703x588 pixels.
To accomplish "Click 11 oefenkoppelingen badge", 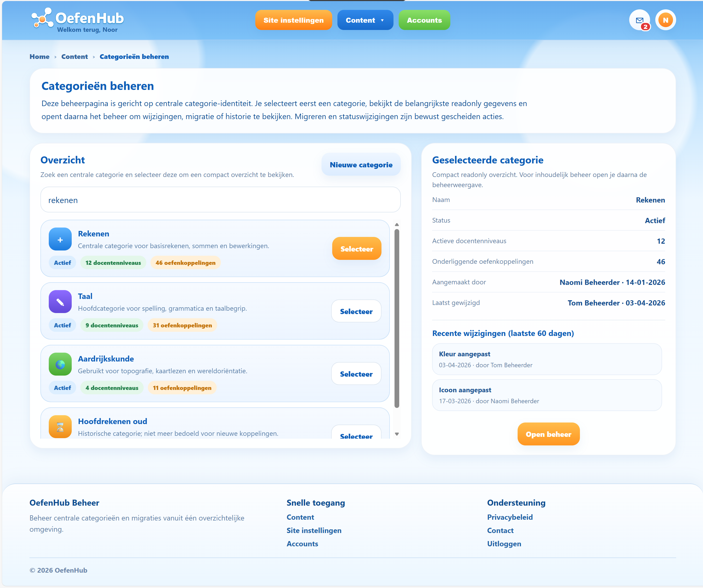I will pyautogui.click(x=182, y=388).
